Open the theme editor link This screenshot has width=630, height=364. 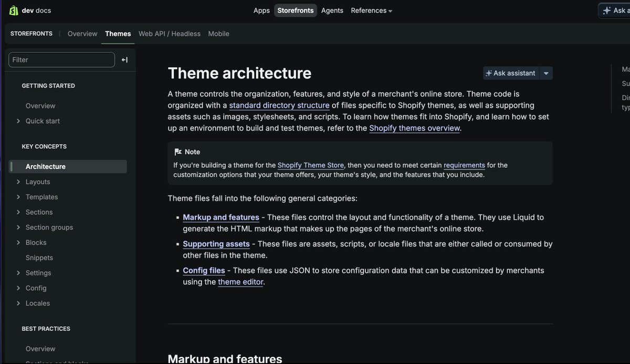pos(240,282)
